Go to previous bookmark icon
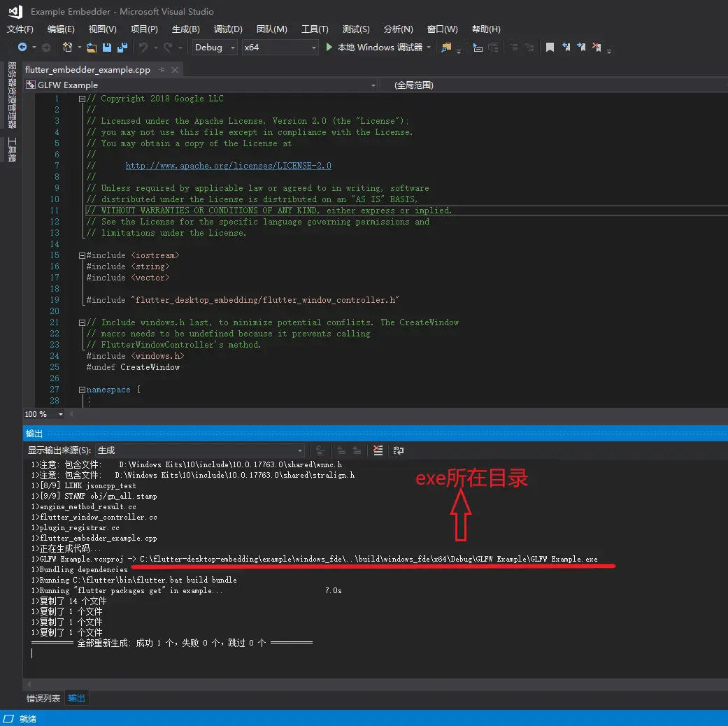 point(566,47)
